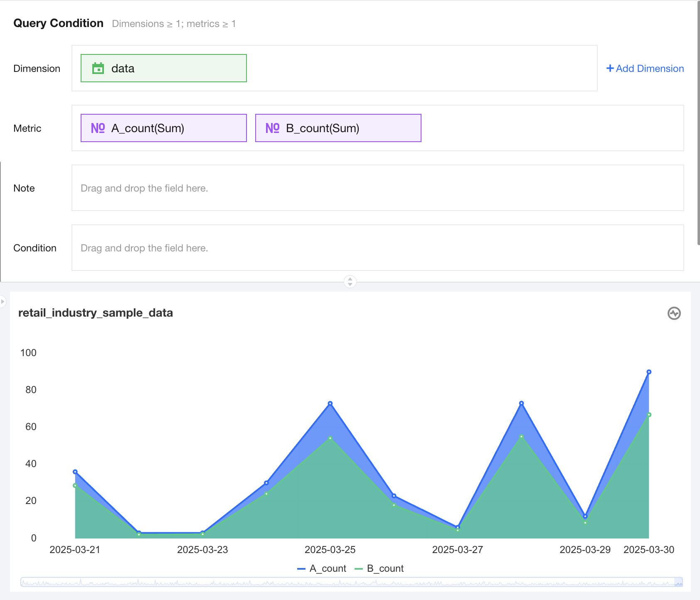Screen dimensions: 700x600
Task: Click the B_count peak point on 2025-03-25
Action: [330, 438]
